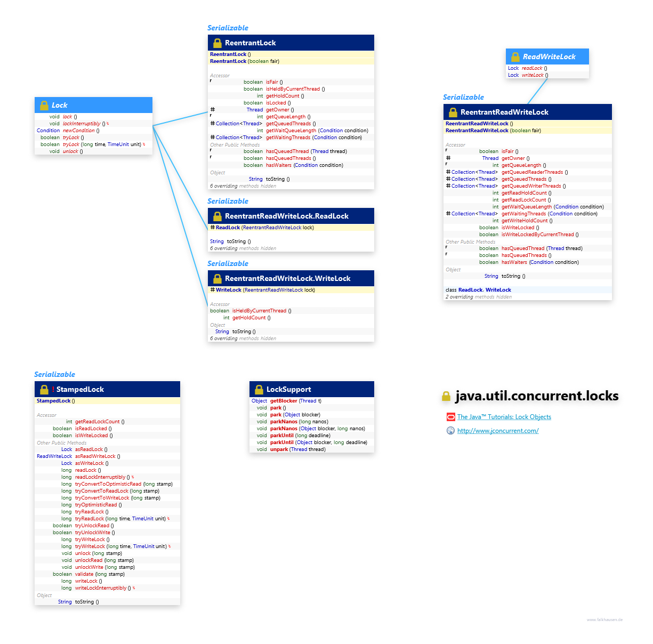Select the Serializable label above ReentrantLock
Viewport: 653px width, 644px height.
pos(228,28)
